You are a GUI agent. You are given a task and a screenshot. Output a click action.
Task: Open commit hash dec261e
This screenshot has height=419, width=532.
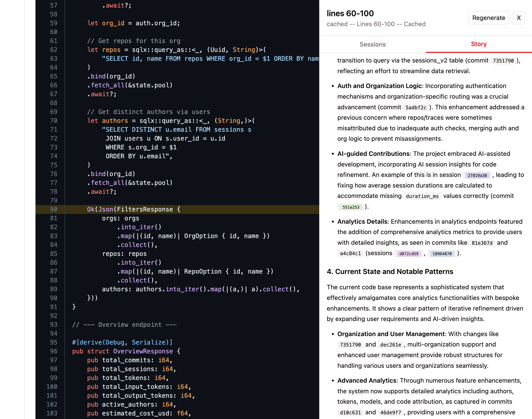391,345
